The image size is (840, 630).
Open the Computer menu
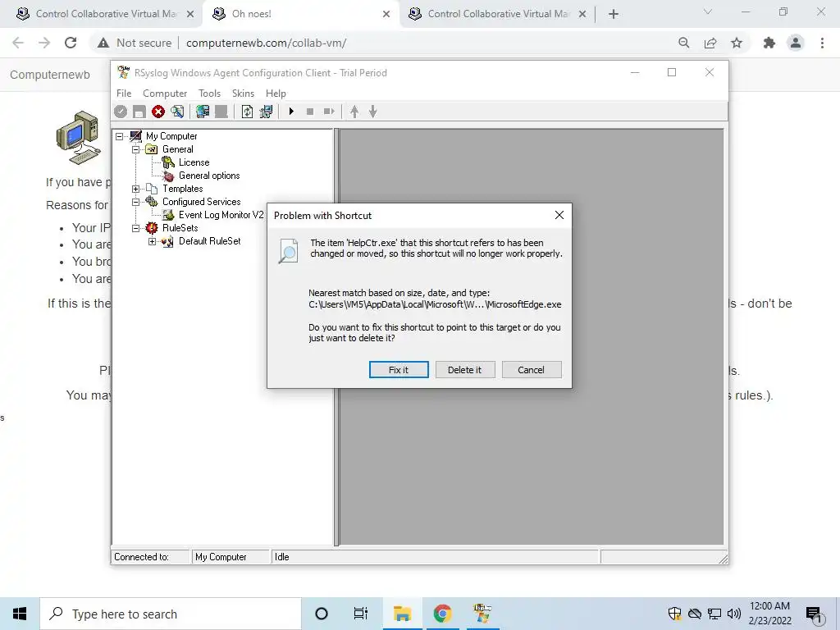point(165,94)
